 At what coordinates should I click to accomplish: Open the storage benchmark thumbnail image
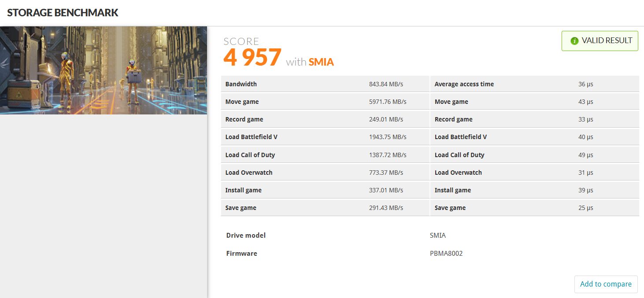coord(104,70)
